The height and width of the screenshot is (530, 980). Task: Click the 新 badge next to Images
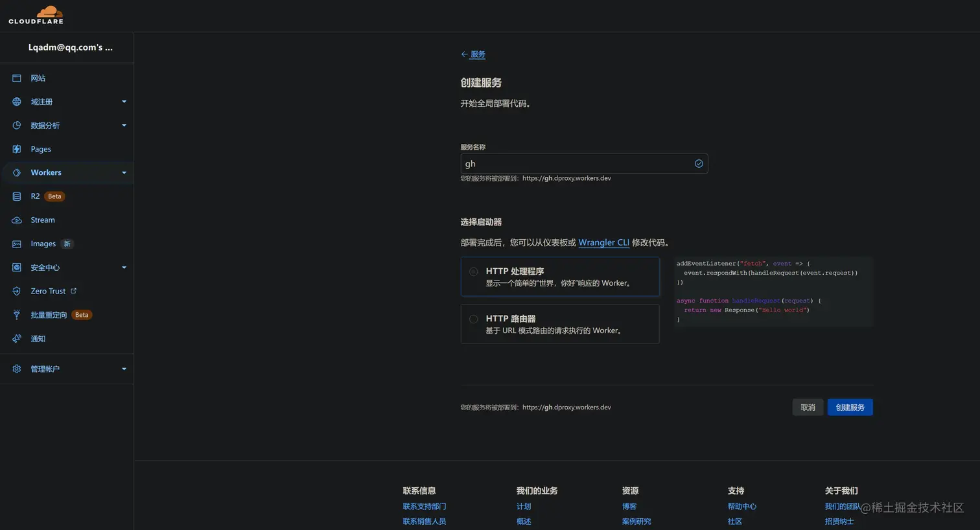coord(67,244)
